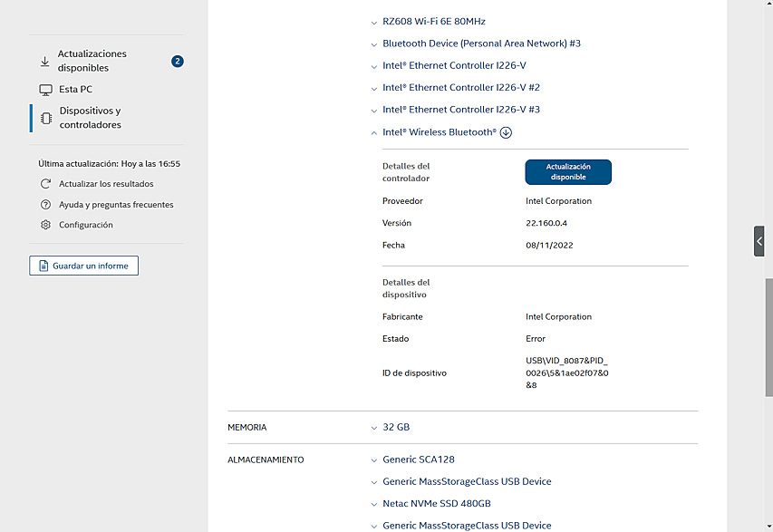Viewport: 773px width, 532px height.
Task: Expand Intel Ethernet Controller I226-V #3
Action: tap(461, 110)
